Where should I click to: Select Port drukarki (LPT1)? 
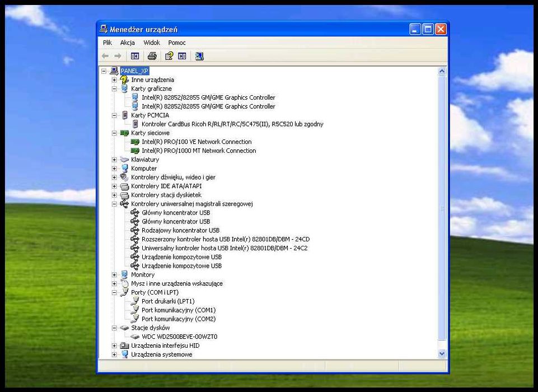(168, 301)
